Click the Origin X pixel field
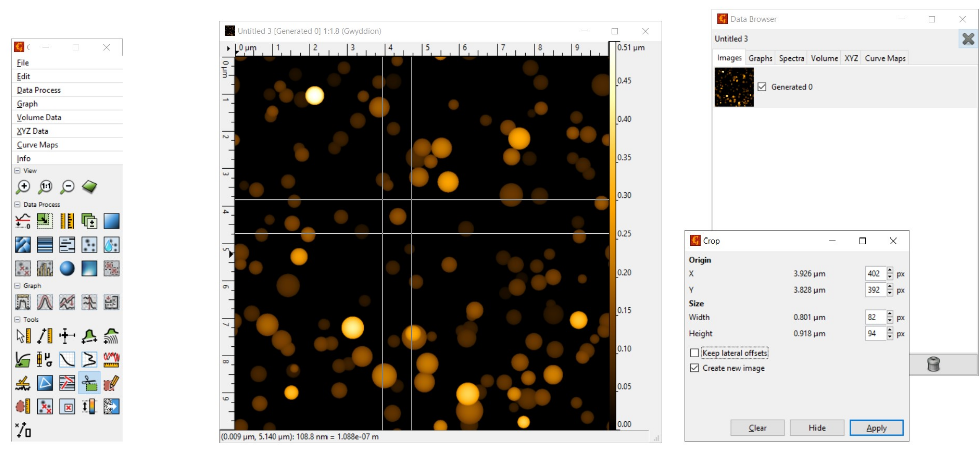980x475 pixels. 876,274
